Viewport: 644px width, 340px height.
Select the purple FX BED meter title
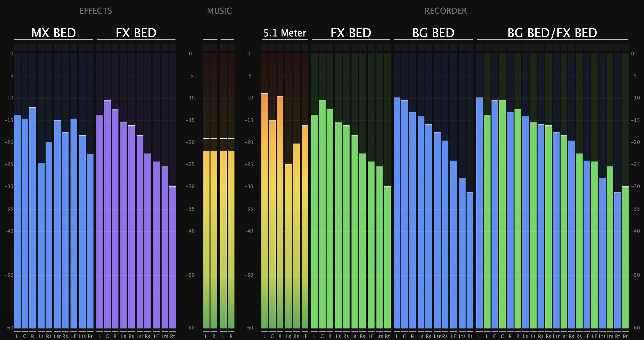[136, 33]
